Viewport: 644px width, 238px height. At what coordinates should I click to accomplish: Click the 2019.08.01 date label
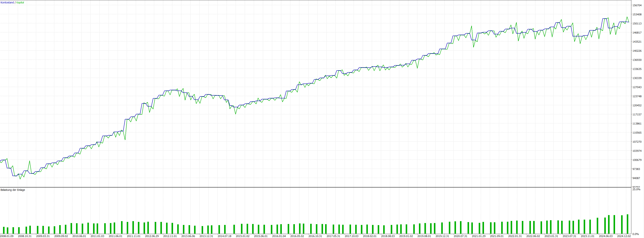(x=424, y=236)
